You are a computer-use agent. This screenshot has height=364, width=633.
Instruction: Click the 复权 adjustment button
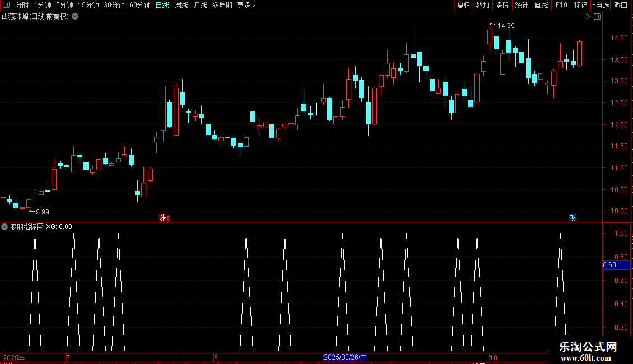[x=463, y=5]
